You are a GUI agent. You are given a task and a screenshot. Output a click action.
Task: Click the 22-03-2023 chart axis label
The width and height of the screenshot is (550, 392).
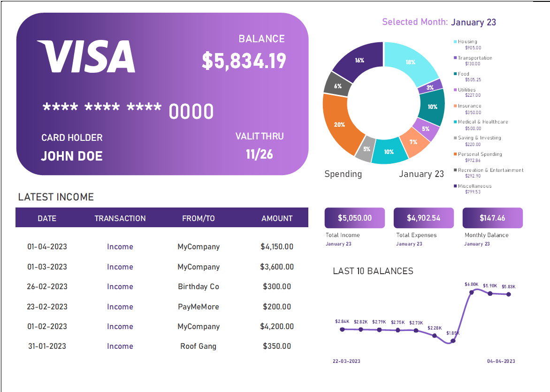pos(346,361)
